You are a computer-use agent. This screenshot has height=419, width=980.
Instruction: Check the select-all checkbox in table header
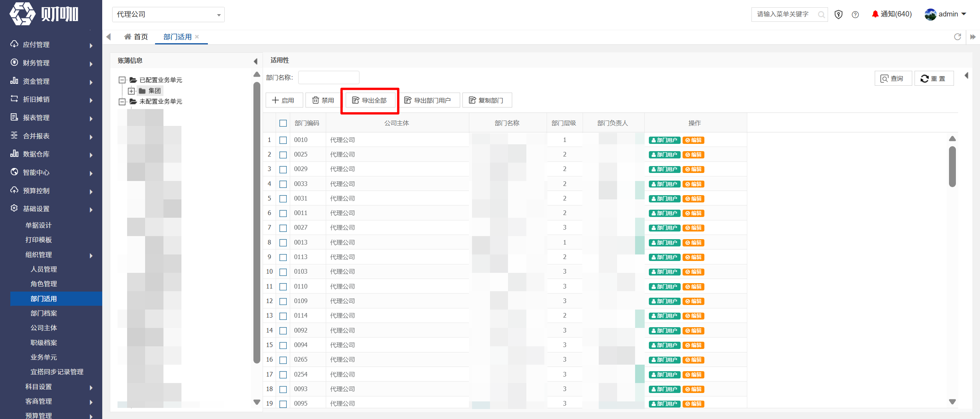click(283, 123)
